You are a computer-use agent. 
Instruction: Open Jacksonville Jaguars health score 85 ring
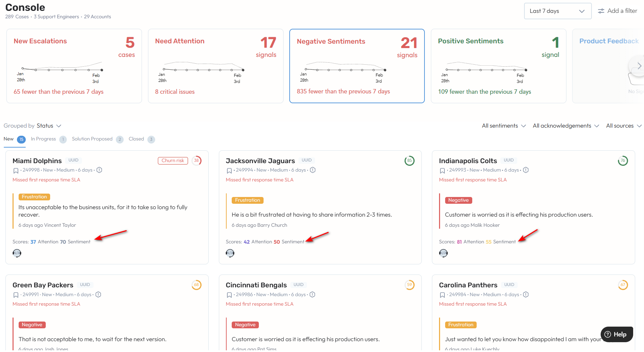click(x=410, y=160)
